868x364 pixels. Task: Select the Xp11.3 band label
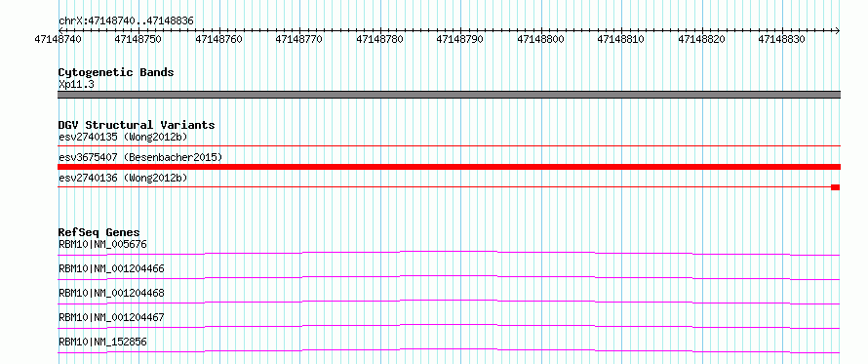click(x=76, y=85)
